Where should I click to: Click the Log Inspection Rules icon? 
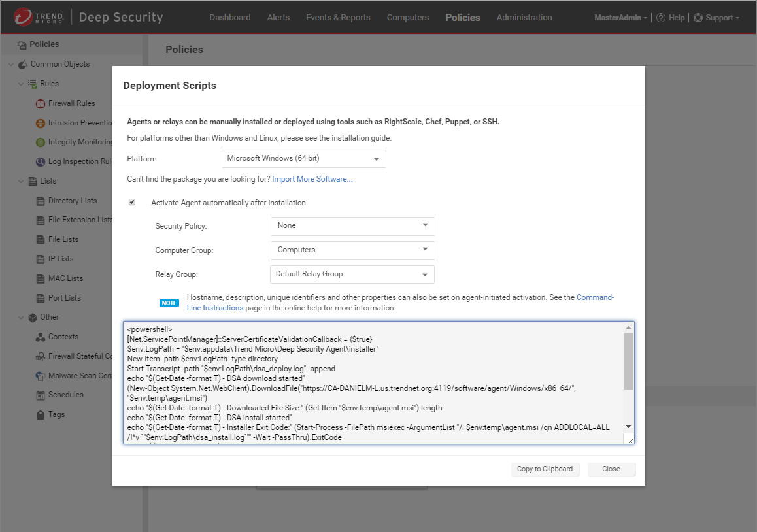[41, 162]
